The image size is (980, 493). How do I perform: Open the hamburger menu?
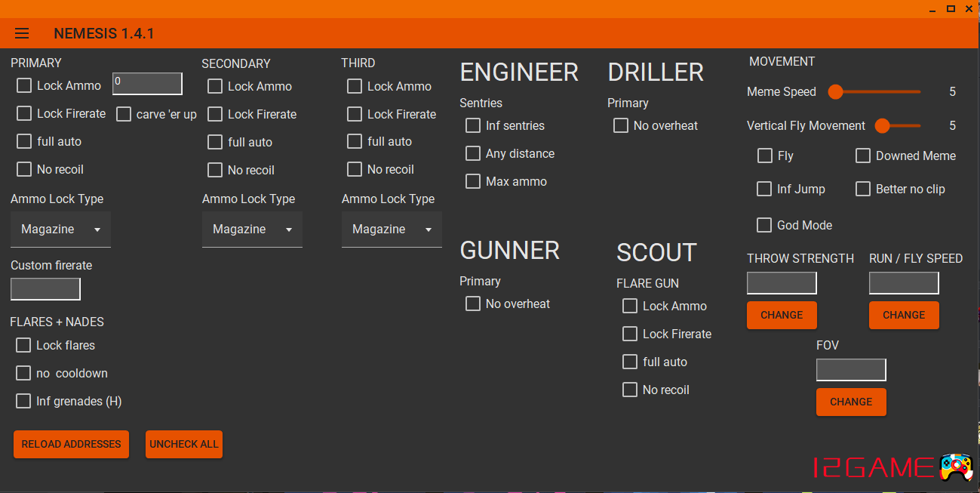[22, 33]
